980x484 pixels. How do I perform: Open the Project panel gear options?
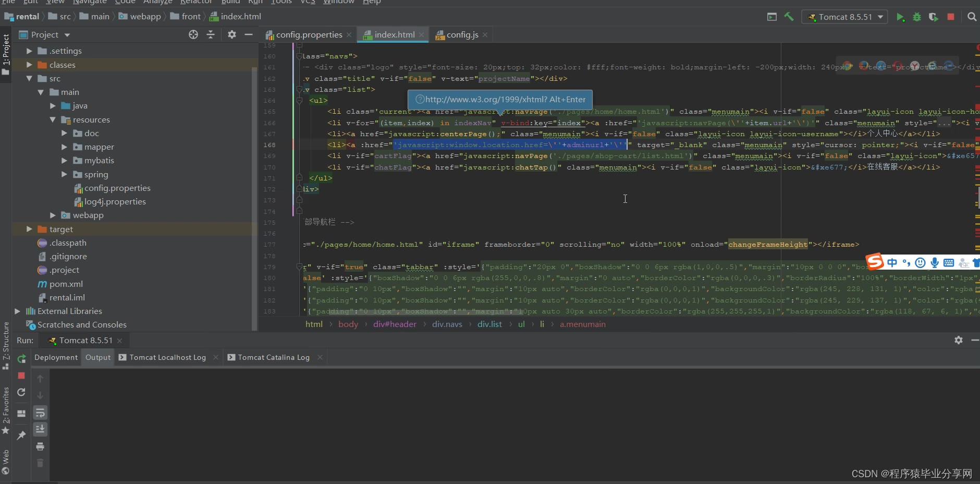pyautogui.click(x=232, y=34)
